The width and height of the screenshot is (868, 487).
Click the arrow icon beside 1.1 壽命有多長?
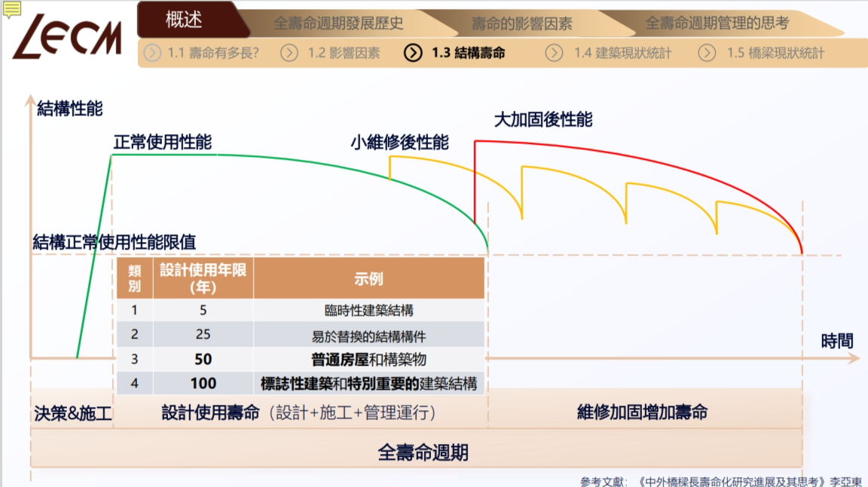(152, 53)
